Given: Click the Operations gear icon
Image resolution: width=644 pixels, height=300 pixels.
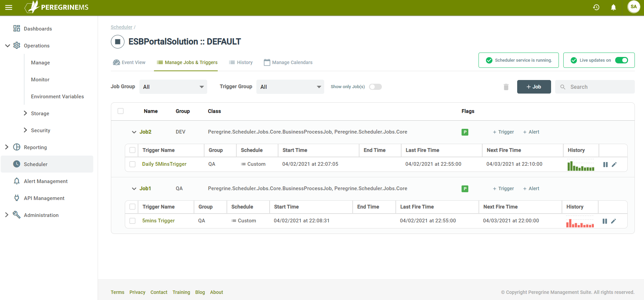Looking at the screenshot, I should (x=17, y=45).
